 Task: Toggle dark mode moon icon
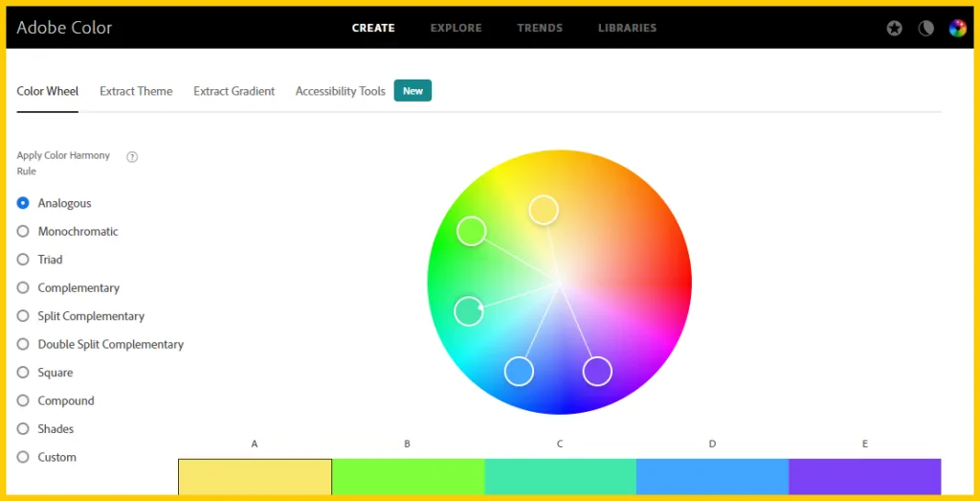click(925, 28)
